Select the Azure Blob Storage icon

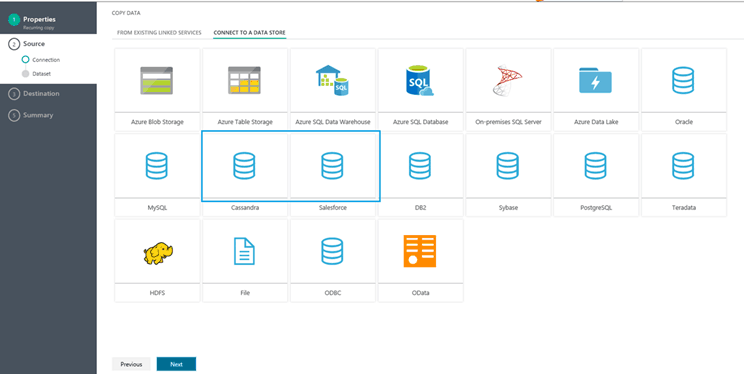click(157, 81)
